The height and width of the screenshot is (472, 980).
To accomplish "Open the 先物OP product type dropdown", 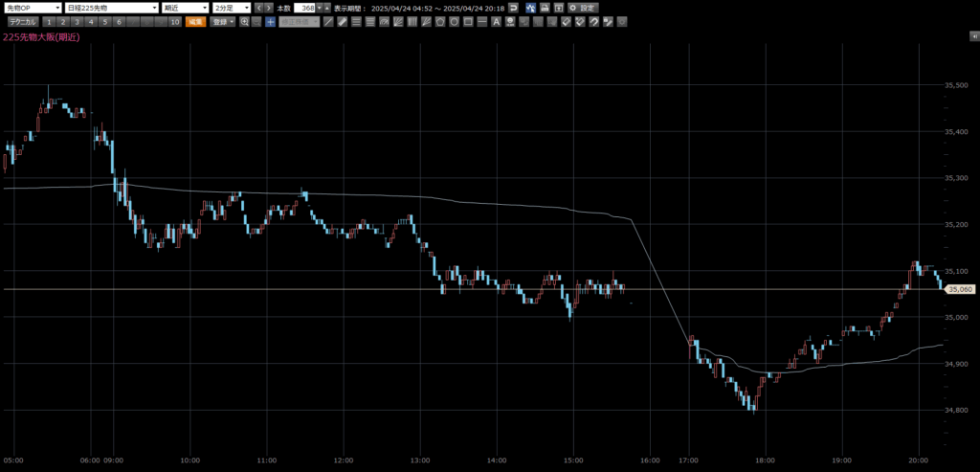I will (33, 8).
